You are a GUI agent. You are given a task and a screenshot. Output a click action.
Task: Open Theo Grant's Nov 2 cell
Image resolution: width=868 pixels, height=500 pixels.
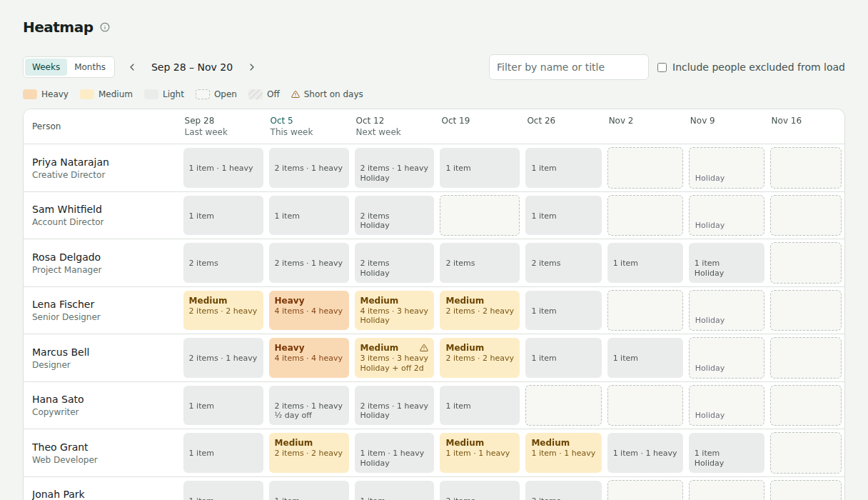[645, 453]
